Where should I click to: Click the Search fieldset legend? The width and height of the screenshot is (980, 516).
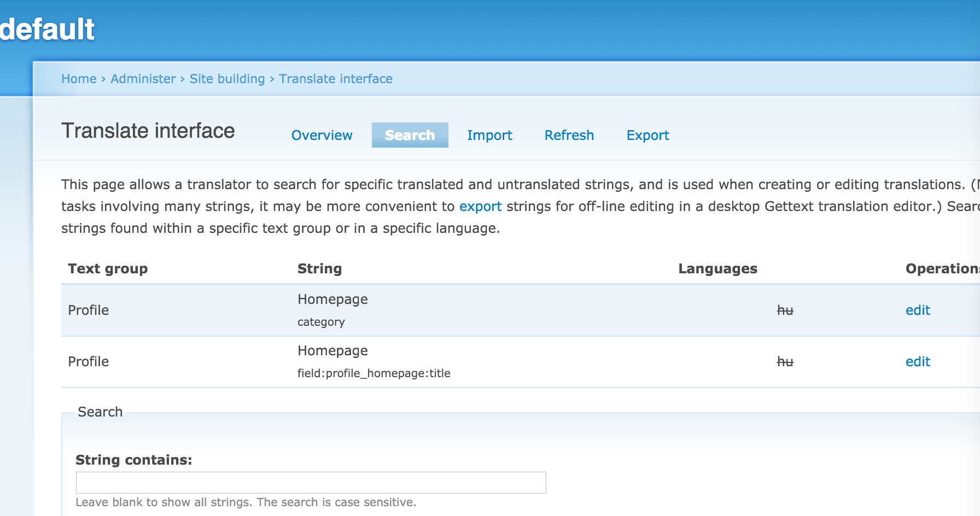tap(100, 412)
